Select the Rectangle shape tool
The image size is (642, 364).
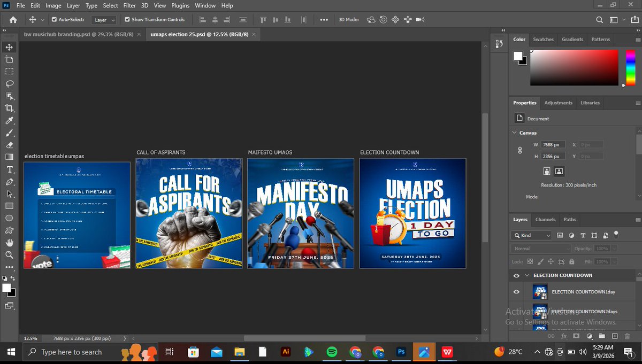(9, 206)
